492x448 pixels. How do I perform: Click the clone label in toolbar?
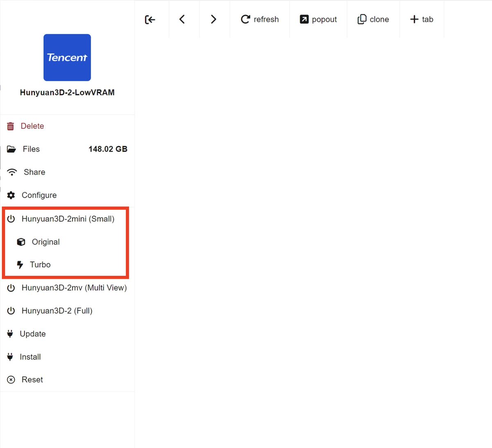click(379, 19)
